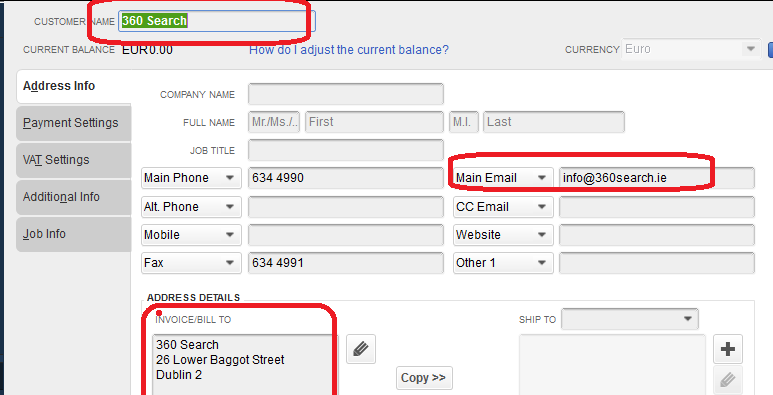Click the edit pencil icon beside Invoice/Bill To

click(x=361, y=349)
